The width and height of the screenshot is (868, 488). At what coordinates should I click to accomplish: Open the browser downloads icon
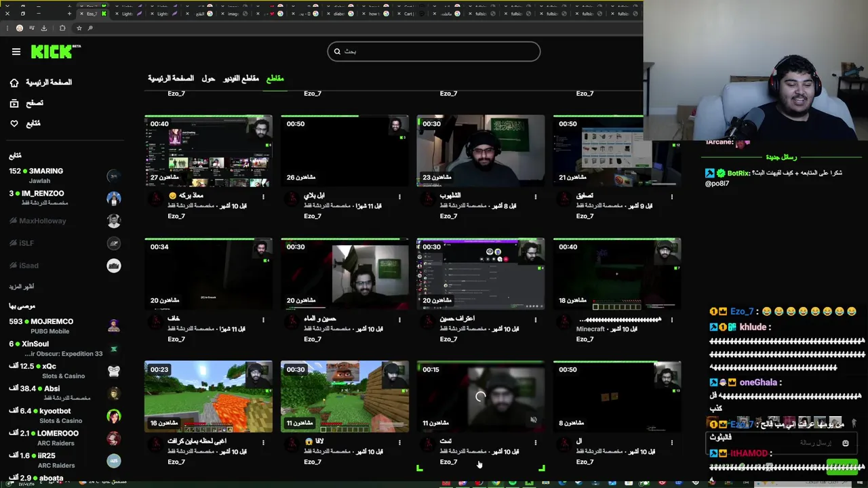44,28
